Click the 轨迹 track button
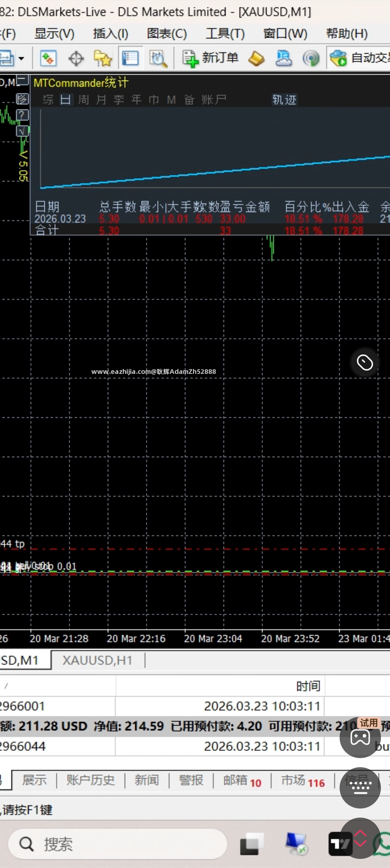The height and width of the screenshot is (868, 390). click(284, 100)
